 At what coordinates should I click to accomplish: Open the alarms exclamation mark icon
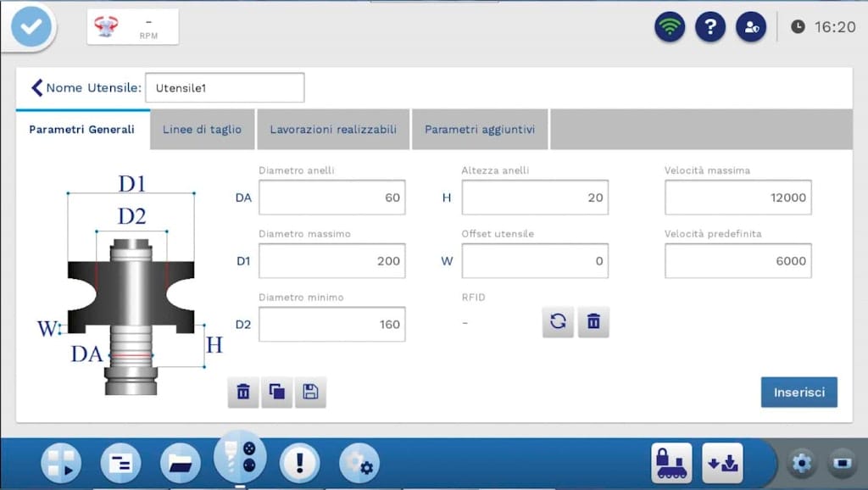point(299,463)
